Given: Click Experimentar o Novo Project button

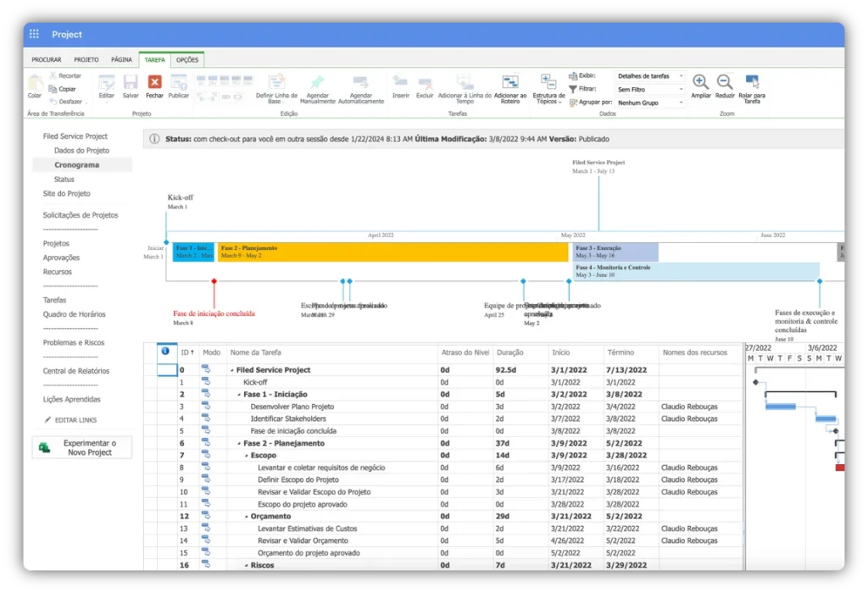Looking at the screenshot, I should pos(82,447).
